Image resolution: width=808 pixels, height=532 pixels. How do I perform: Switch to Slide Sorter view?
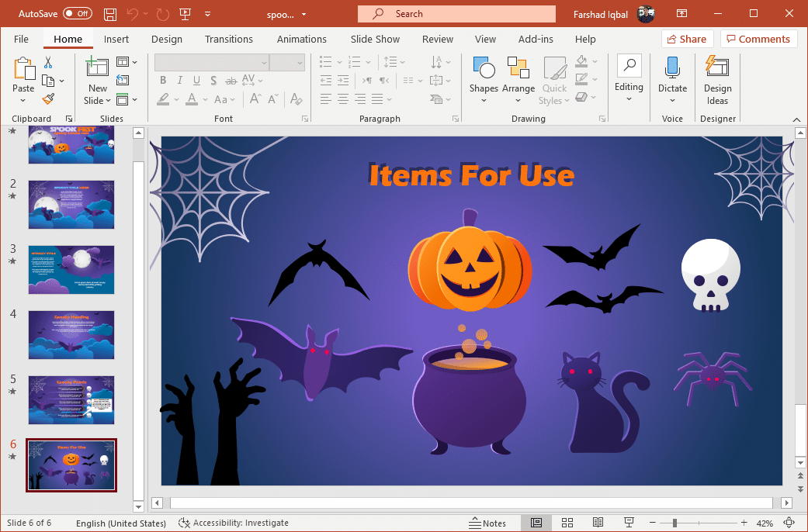click(567, 523)
